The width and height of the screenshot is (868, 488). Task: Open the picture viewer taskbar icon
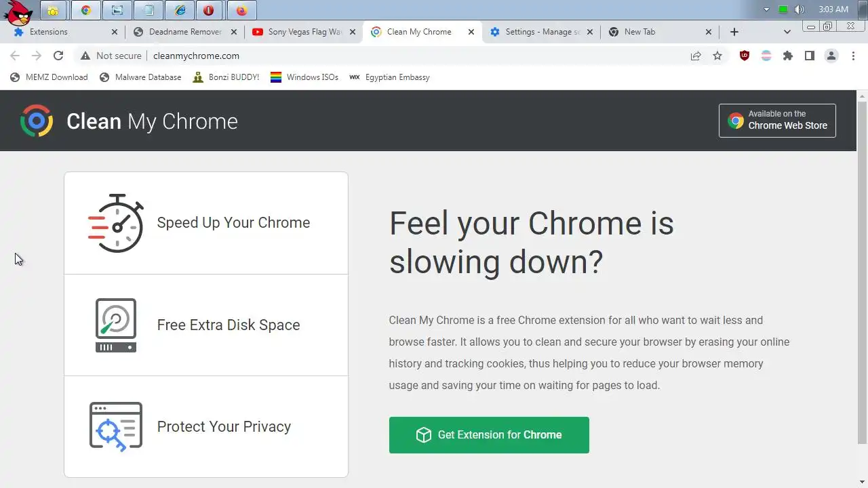(117, 10)
